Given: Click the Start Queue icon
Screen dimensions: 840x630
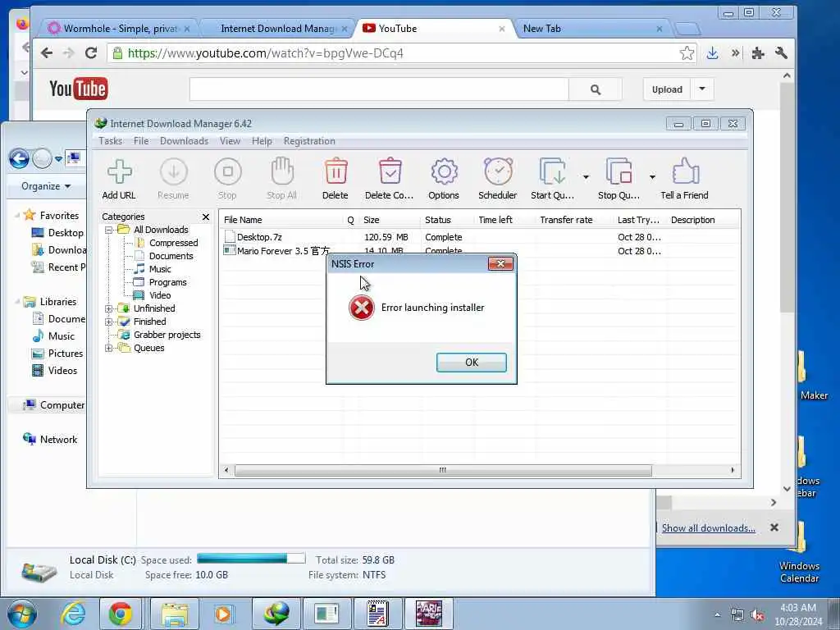Looking at the screenshot, I should point(552,171).
